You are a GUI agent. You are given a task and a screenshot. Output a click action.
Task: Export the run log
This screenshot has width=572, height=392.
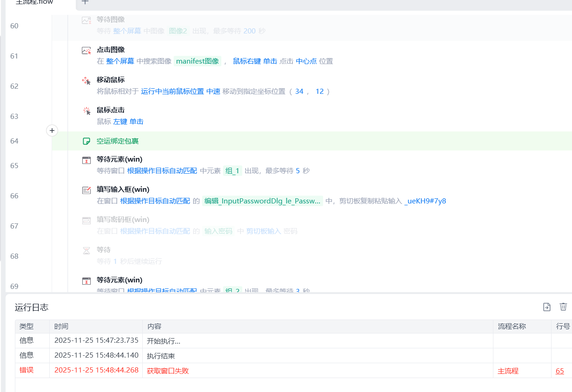coord(547,307)
